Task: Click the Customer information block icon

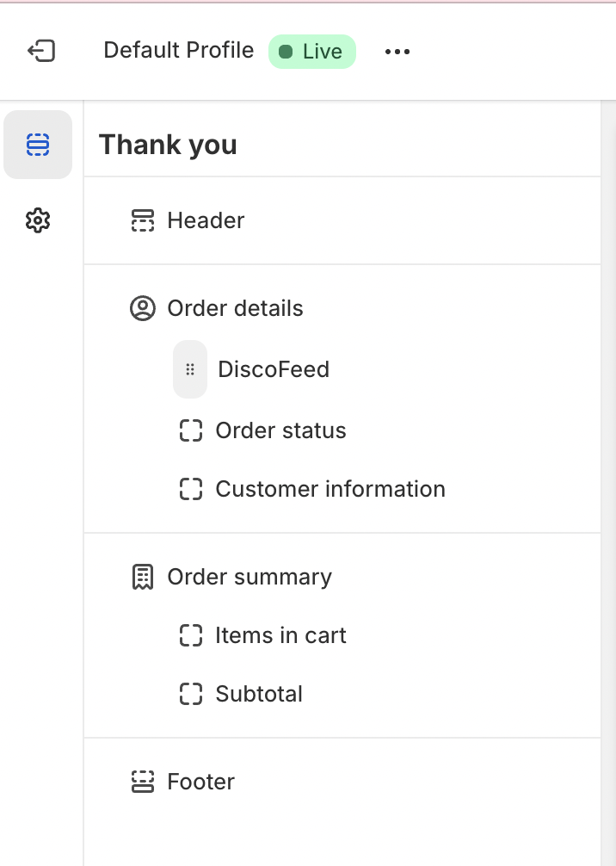Action: 191,489
